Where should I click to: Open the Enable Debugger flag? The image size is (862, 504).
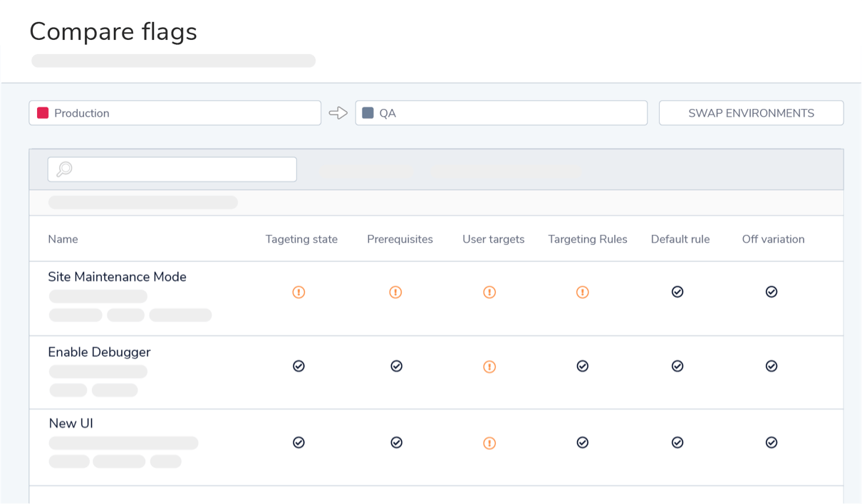(x=99, y=352)
